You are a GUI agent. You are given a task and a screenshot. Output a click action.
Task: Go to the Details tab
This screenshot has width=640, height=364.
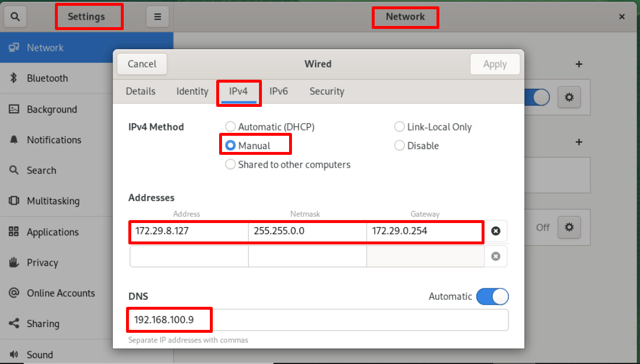click(x=140, y=91)
